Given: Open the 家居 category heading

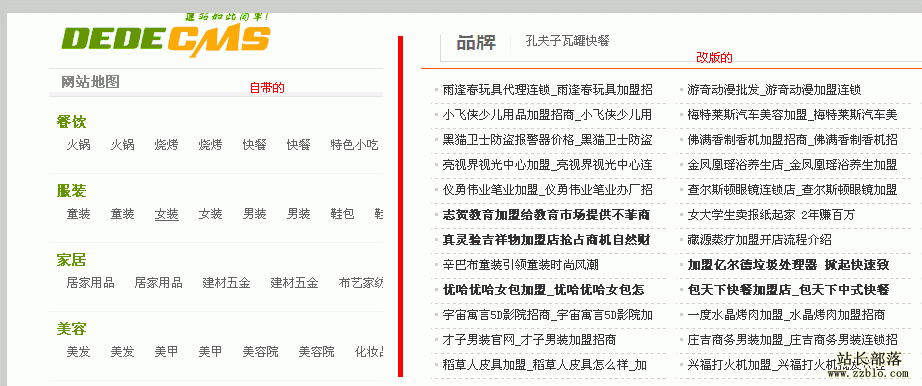Looking at the screenshot, I should 71,259.
